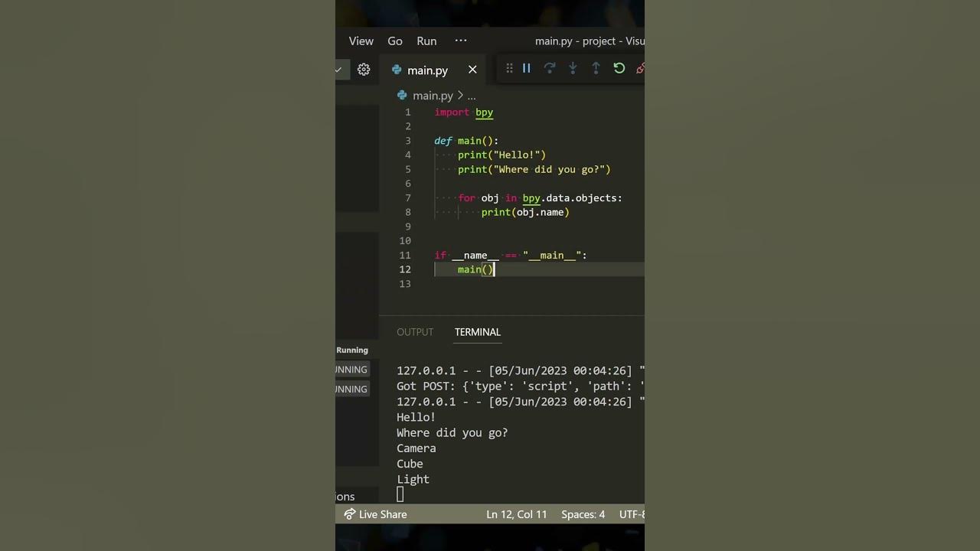Switch to the OUTPUT panel tab
The image size is (980, 551).
(x=415, y=332)
